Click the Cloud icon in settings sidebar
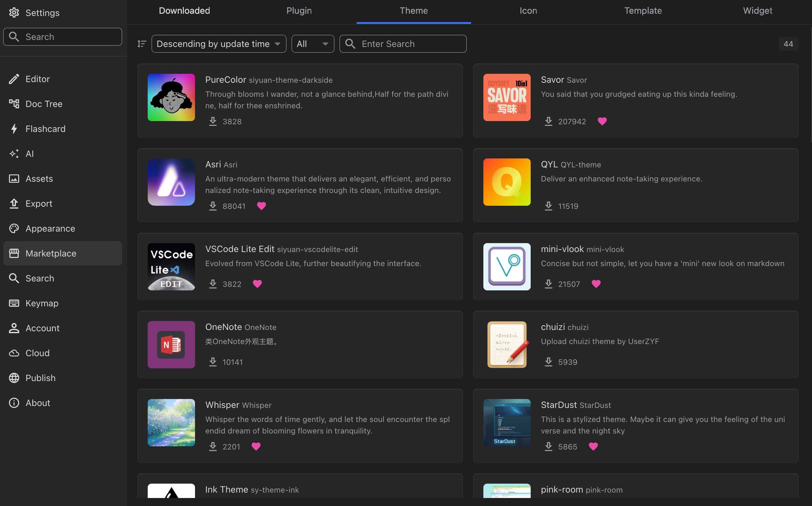Viewport: 812px width, 506px height. (14, 353)
